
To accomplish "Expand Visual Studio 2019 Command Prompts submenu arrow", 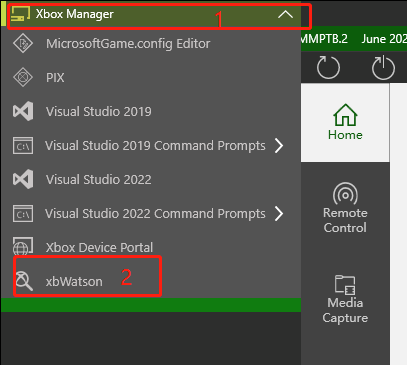I will 279,146.
